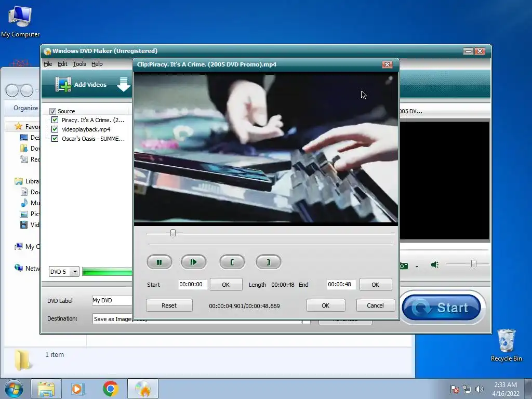Open the Edit menu
The height and width of the screenshot is (399, 532).
(x=62, y=64)
